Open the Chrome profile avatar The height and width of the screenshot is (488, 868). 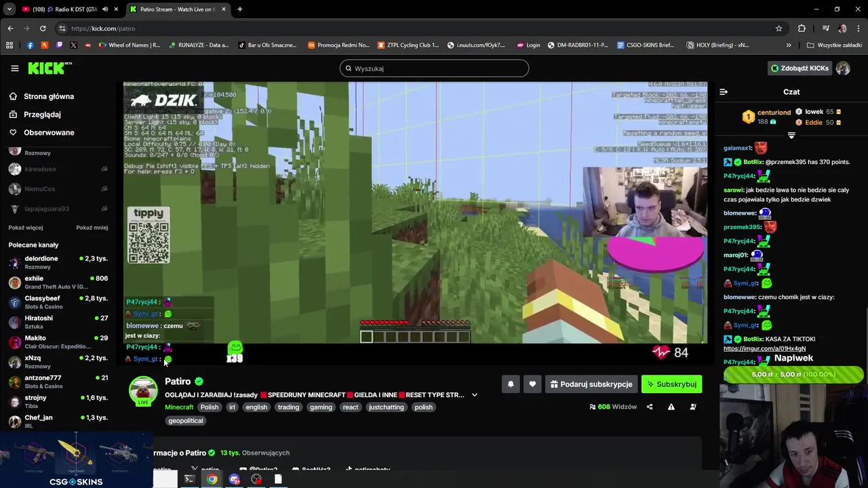click(x=842, y=28)
